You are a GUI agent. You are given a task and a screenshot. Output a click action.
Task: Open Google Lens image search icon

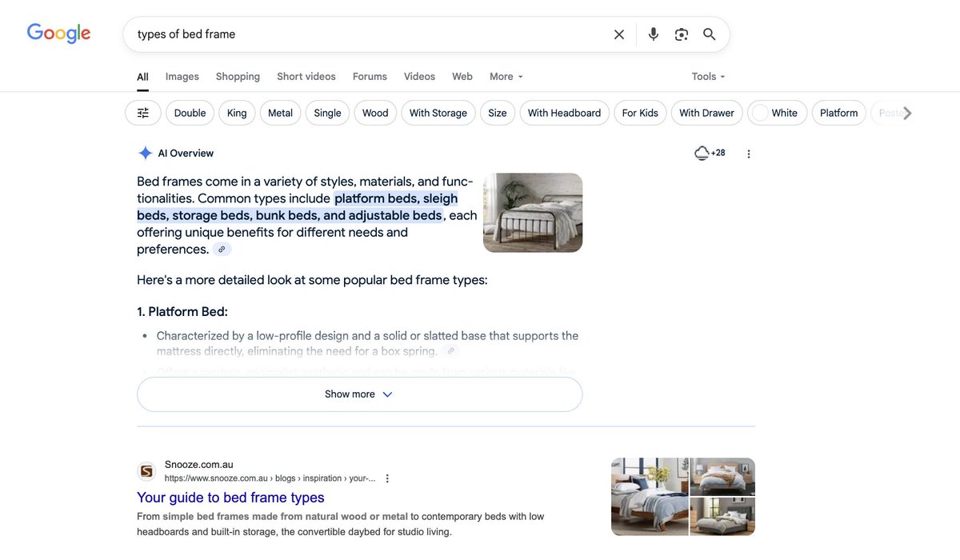coord(682,34)
